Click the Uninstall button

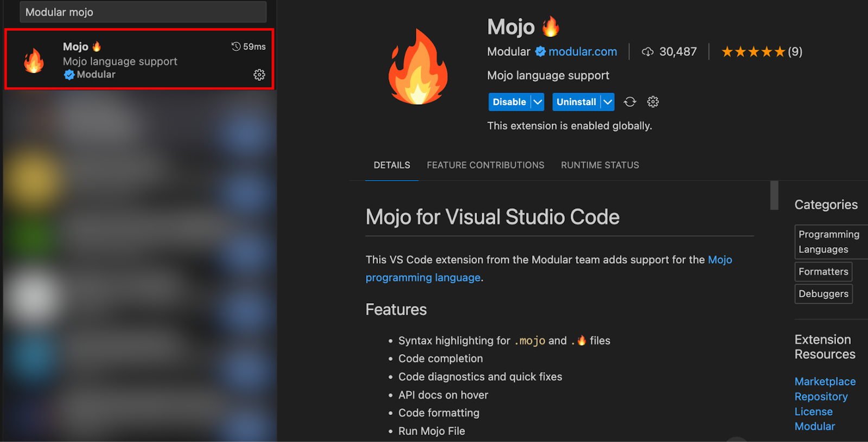coord(576,102)
